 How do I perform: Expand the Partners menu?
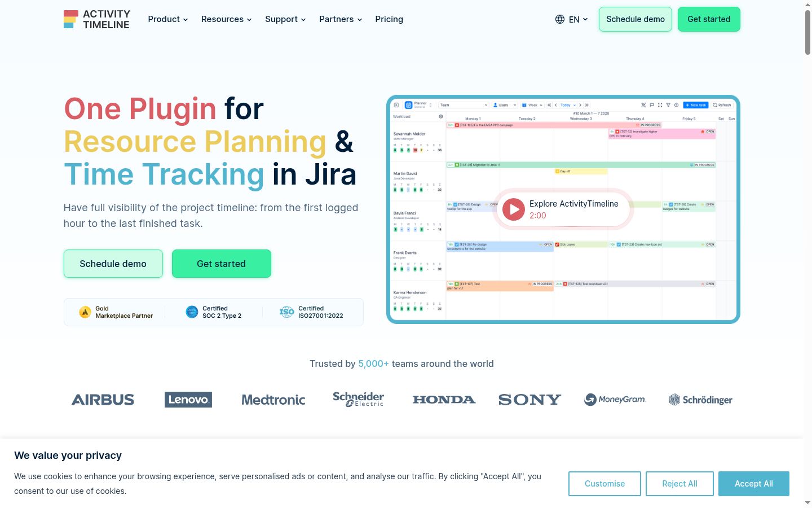(x=341, y=19)
